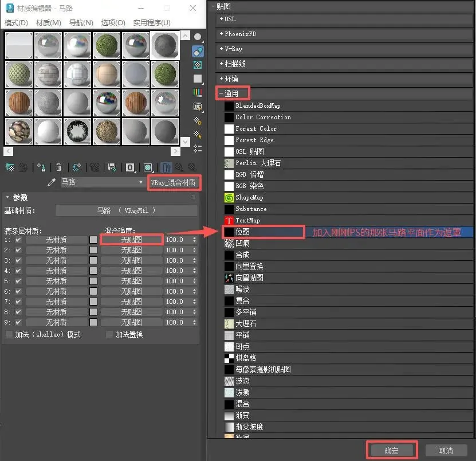Click the trash can Reset Map icon
The width and height of the screenshot is (476, 461).
coord(58,167)
